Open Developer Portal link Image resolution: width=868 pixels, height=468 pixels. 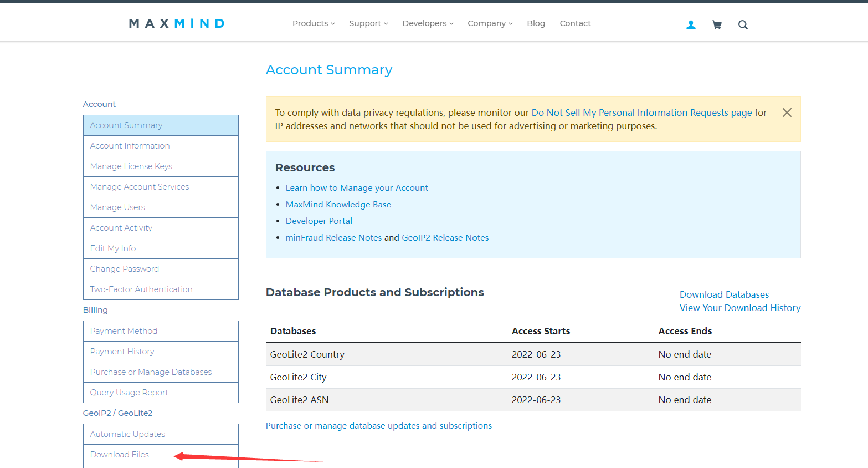click(319, 221)
